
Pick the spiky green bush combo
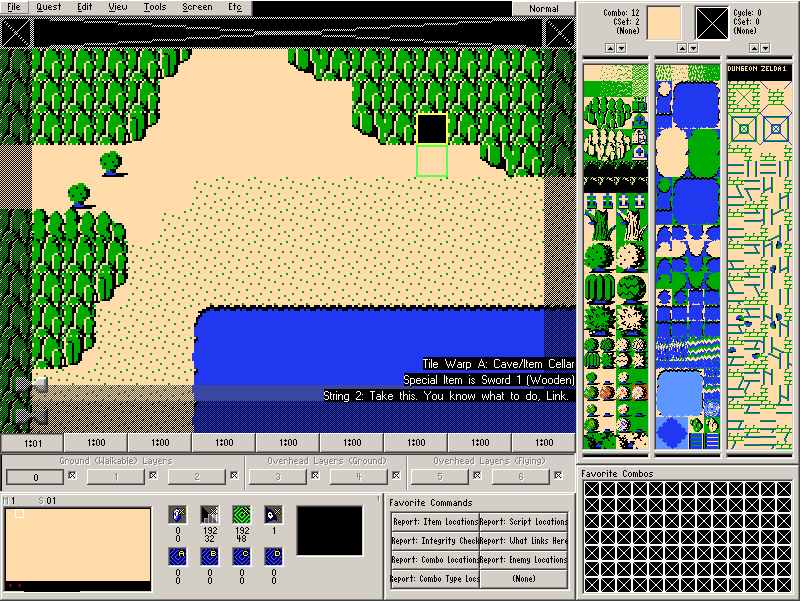(x=600, y=320)
